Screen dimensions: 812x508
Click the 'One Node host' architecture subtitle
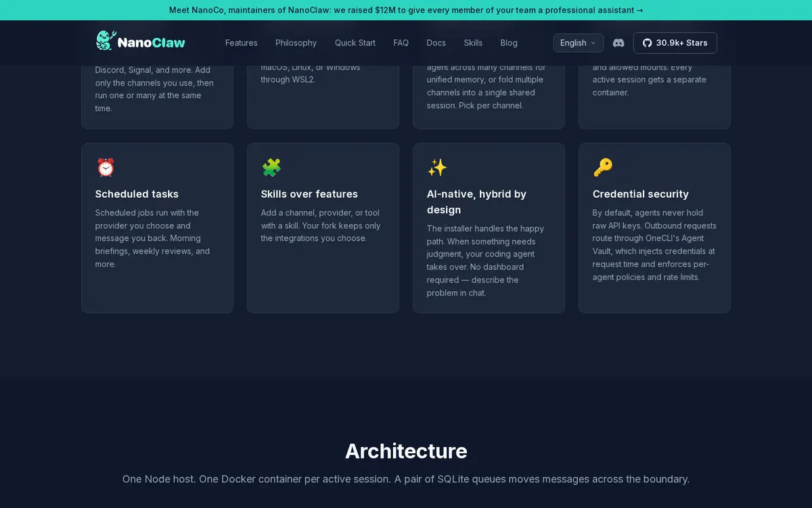[406, 479]
